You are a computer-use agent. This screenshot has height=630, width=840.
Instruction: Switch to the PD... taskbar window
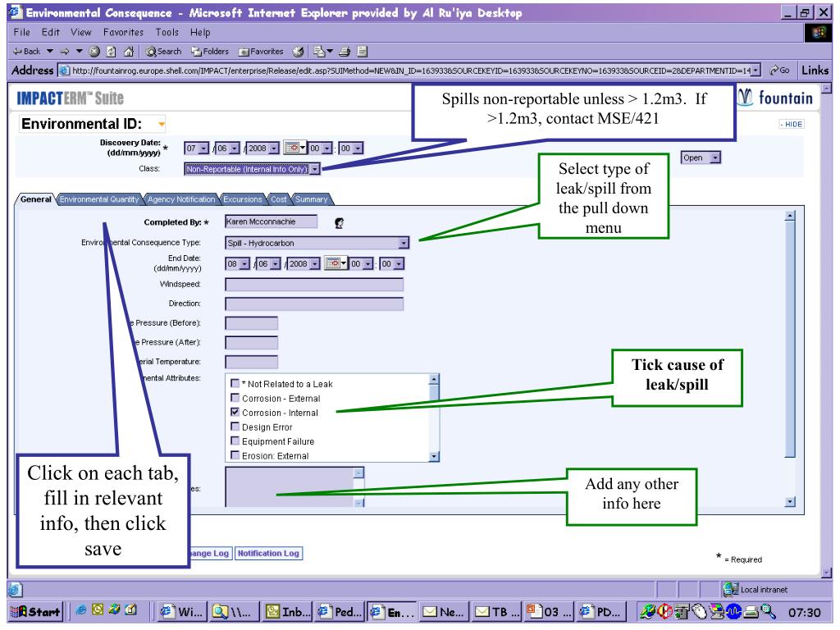tap(600, 611)
